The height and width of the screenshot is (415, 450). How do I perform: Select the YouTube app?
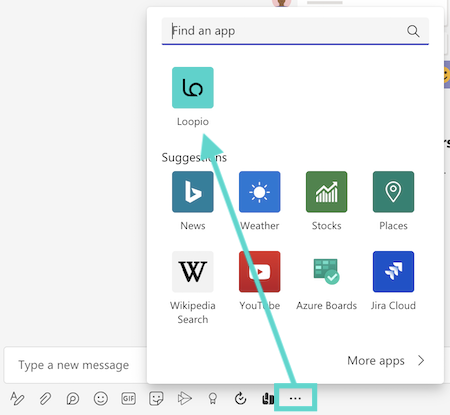point(260,272)
